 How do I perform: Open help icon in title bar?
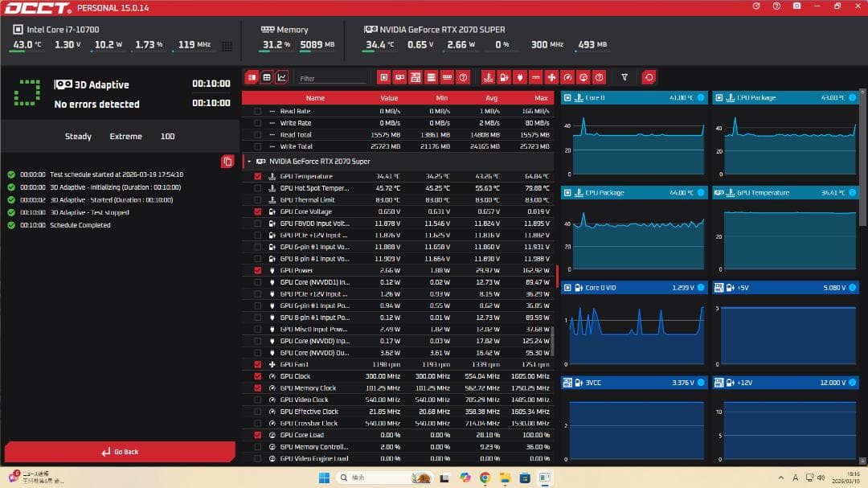[x=776, y=6]
